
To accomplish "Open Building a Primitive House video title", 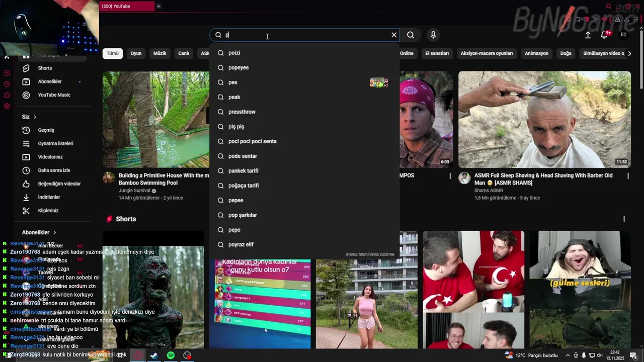I will (x=164, y=179).
